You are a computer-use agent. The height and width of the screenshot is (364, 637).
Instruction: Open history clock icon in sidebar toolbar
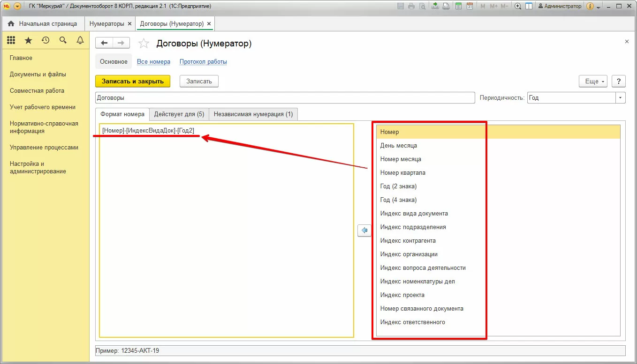[x=45, y=40]
